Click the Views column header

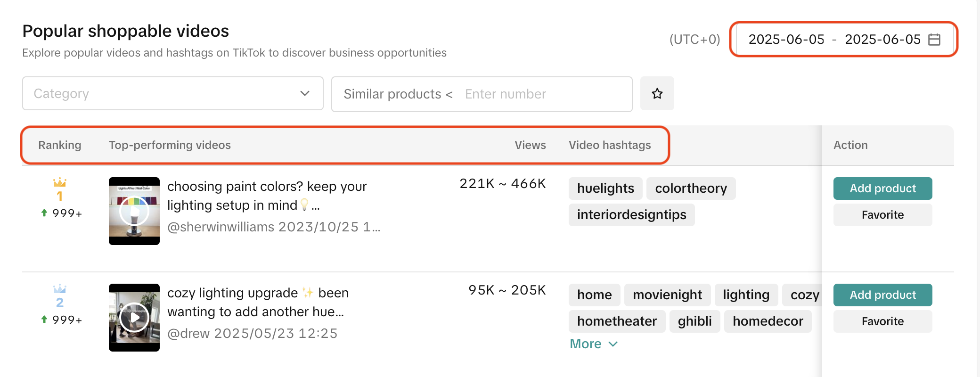tap(530, 145)
